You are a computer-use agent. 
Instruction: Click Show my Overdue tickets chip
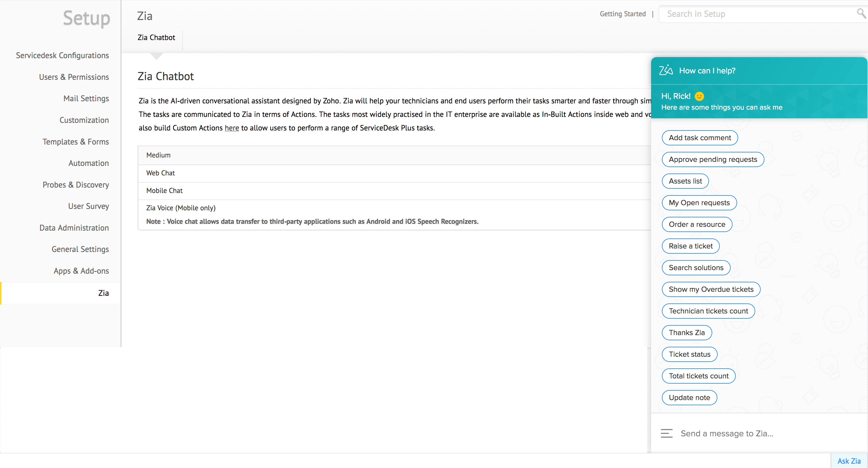click(711, 289)
